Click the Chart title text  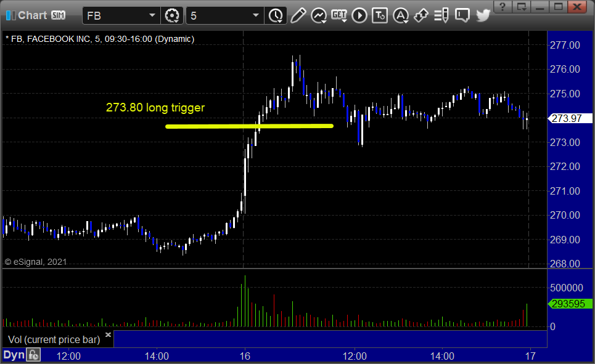[33, 15]
